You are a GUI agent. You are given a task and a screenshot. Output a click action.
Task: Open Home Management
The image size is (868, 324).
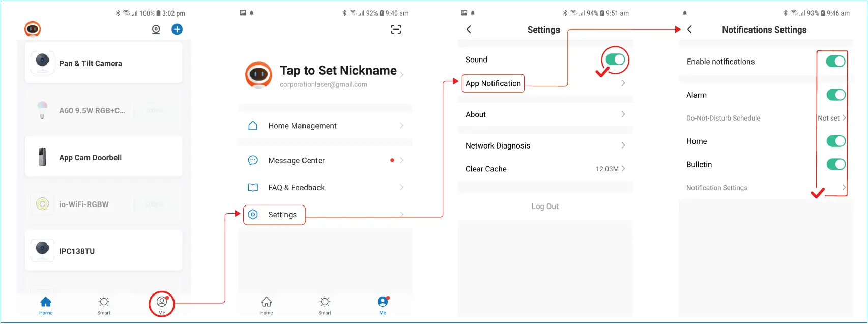(x=325, y=126)
